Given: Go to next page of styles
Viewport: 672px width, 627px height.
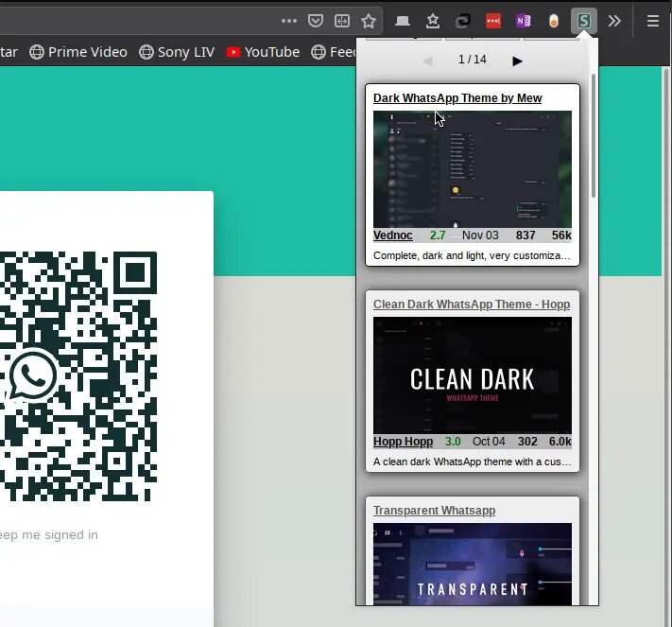Looking at the screenshot, I should point(517,61).
